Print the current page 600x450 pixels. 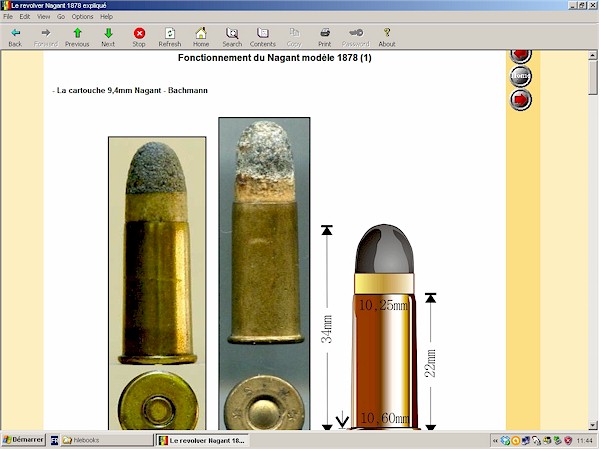coord(324,38)
